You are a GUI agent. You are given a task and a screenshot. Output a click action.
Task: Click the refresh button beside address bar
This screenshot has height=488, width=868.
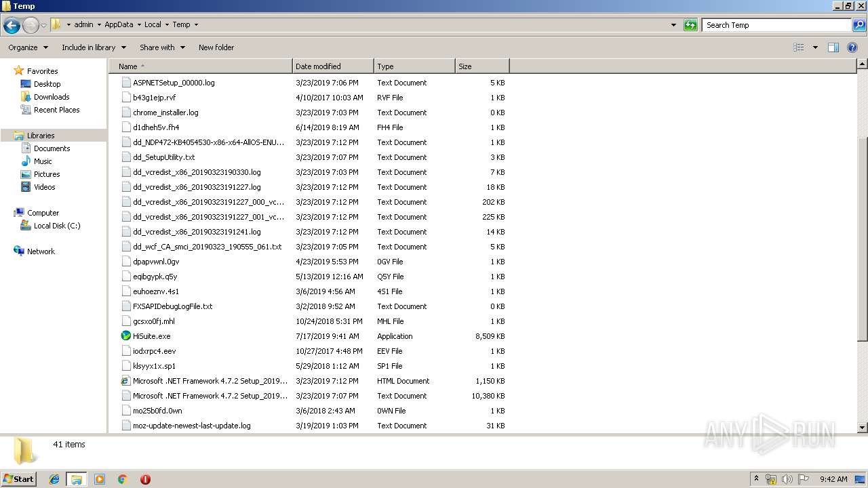(690, 25)
